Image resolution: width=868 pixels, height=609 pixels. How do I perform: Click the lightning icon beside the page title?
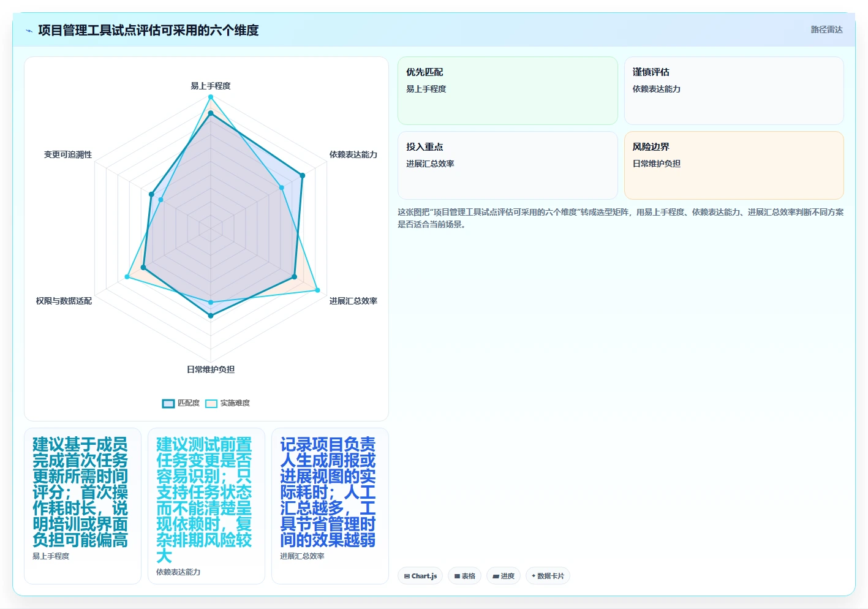29,30
